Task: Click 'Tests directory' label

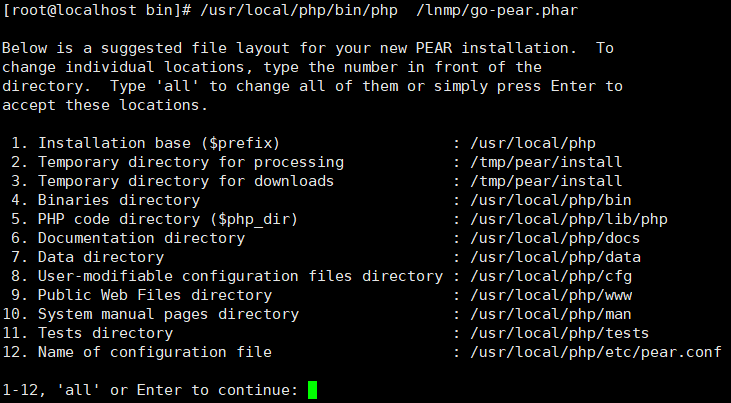Action: 105,333
